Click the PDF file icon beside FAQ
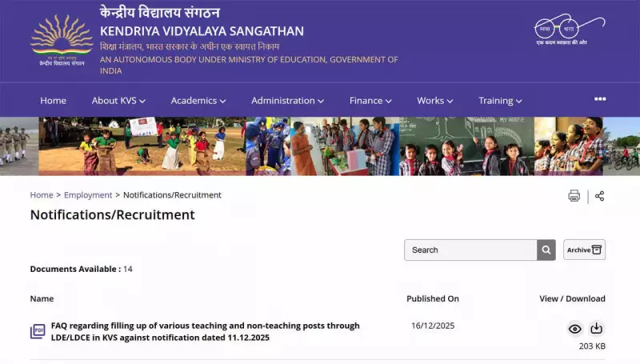Image resolution: width=640 pixels, height=364 pixels. (x=38, y=331)
